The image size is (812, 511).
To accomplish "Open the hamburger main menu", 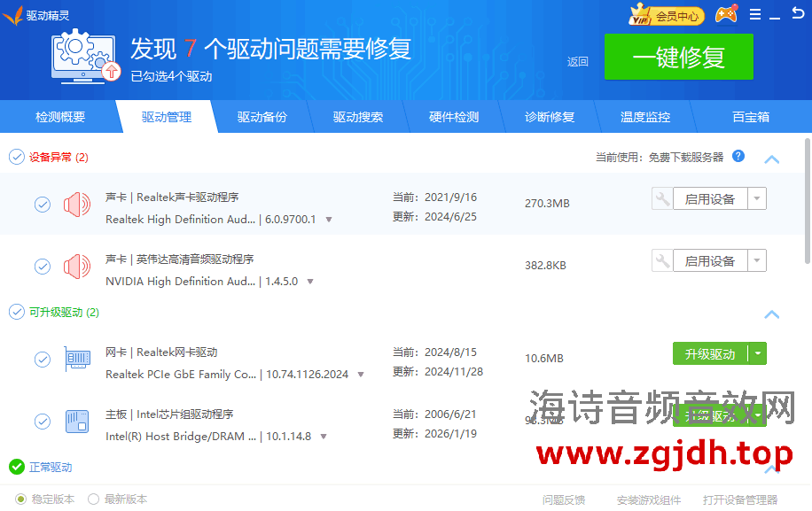I will point(755,14).
